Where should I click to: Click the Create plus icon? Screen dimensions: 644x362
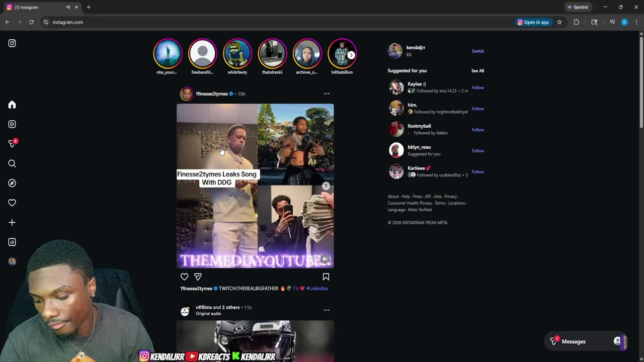coord(12,222)
